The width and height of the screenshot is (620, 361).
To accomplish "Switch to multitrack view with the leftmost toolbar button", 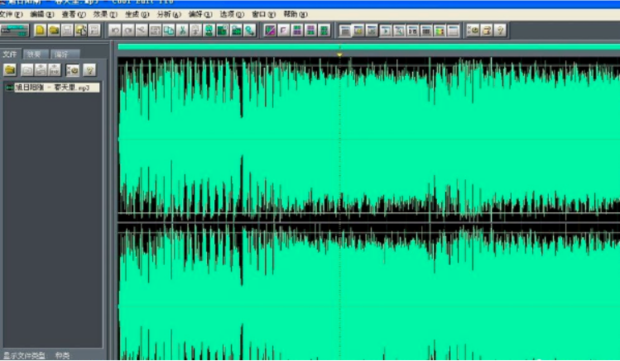I will pos(15,30).
